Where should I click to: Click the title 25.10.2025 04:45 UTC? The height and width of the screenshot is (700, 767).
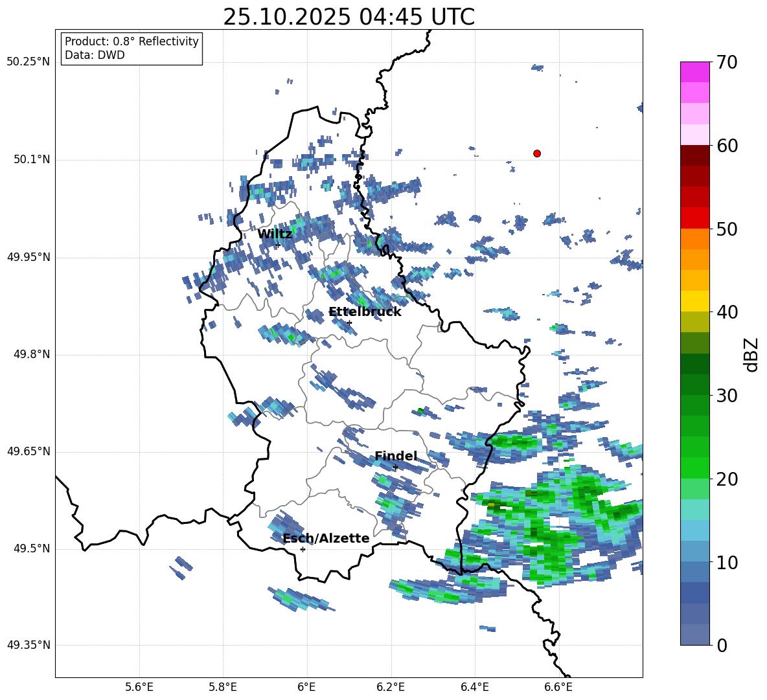coord(349,17)
